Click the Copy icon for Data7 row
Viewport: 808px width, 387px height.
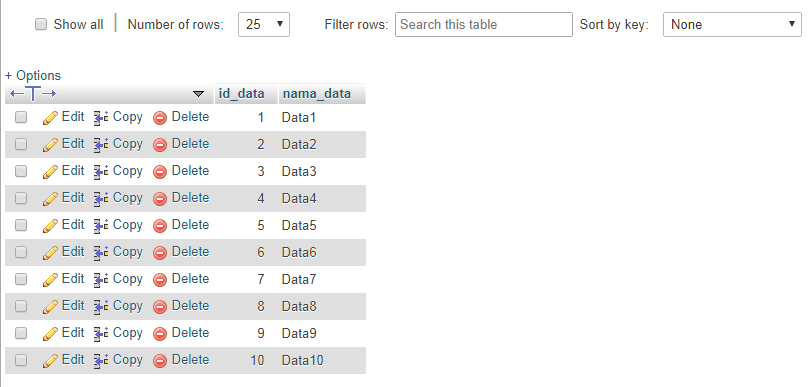click(100, 280)
